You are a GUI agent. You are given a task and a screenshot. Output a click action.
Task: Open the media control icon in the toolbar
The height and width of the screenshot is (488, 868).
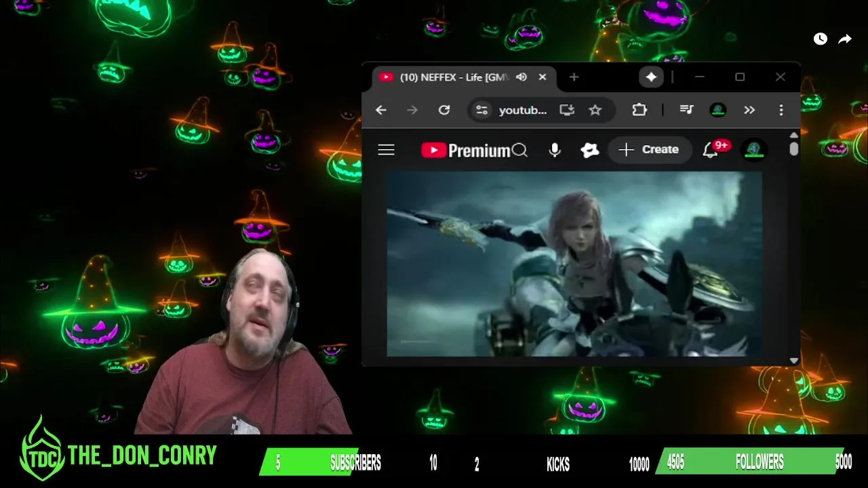(x=686, y=110)
